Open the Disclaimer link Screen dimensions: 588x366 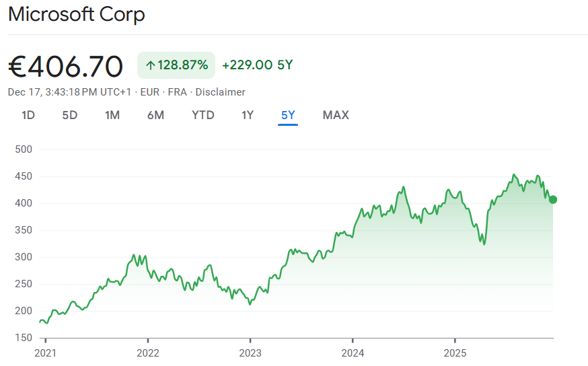point(220,92)
